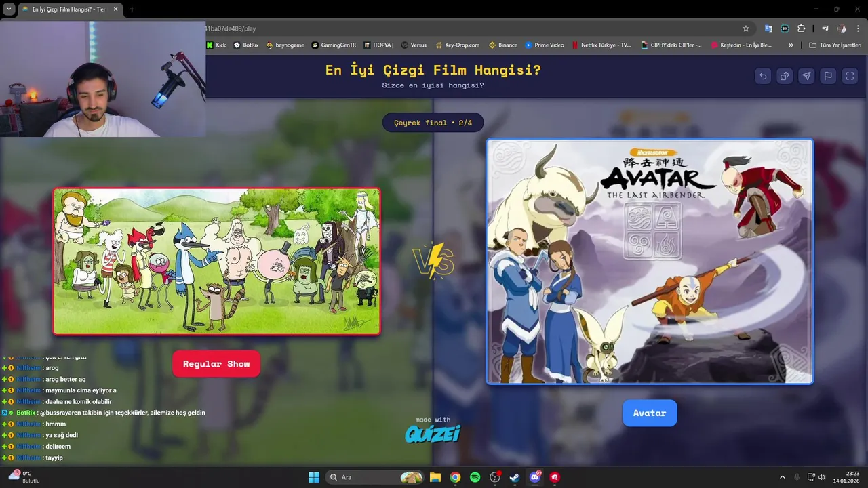Open Chrome media control icon
This screenshot has width=868, height=488.
825,28
